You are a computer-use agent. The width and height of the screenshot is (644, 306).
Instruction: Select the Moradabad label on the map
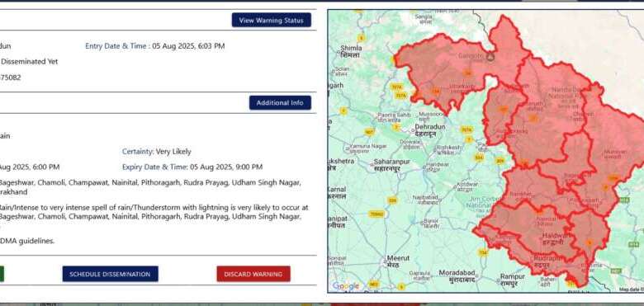pos(457,275)
